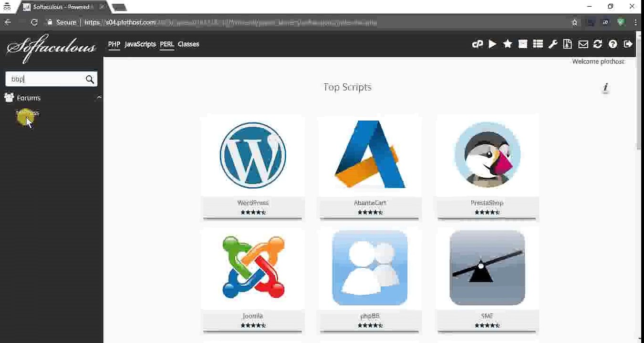Click the Forums people icon
Image resolution: width=644 pixels, height=343 pixels.
click(x=9, y=98)
